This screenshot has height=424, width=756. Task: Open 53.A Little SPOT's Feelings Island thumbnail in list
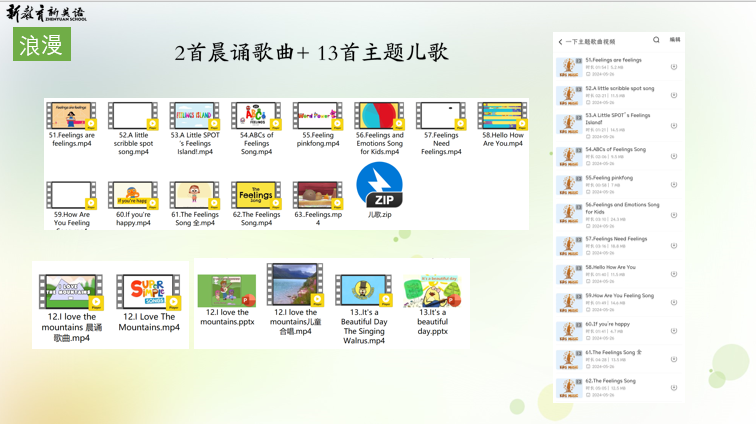point(569,124)
